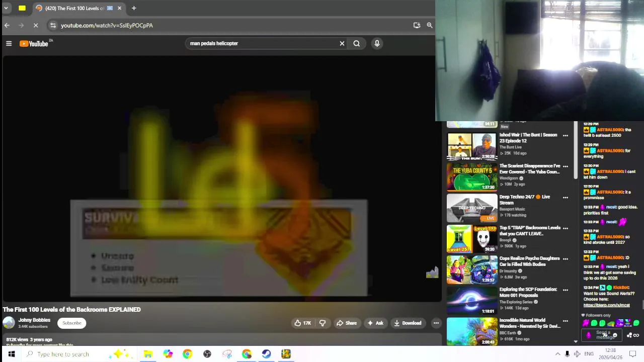Open more actions menu beside Download
This screenshot has width=644, height=362.
pyautogui.click(x=436, y=323)
